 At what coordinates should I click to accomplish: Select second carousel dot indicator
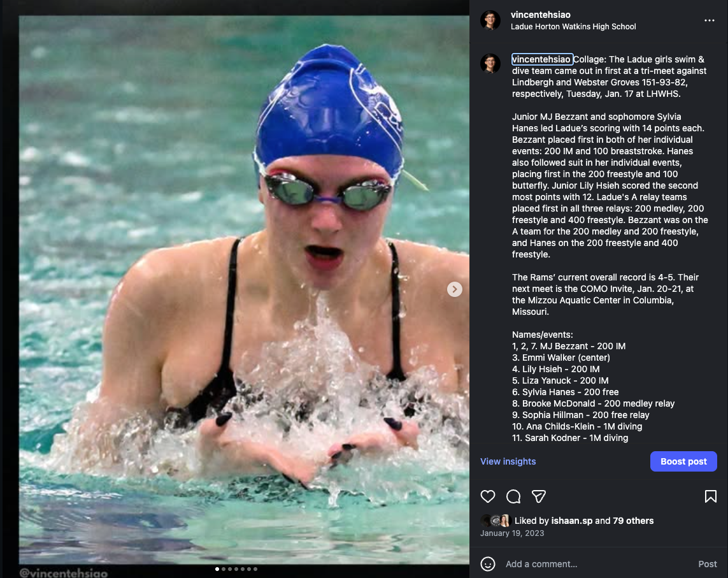tap(224, 569)
